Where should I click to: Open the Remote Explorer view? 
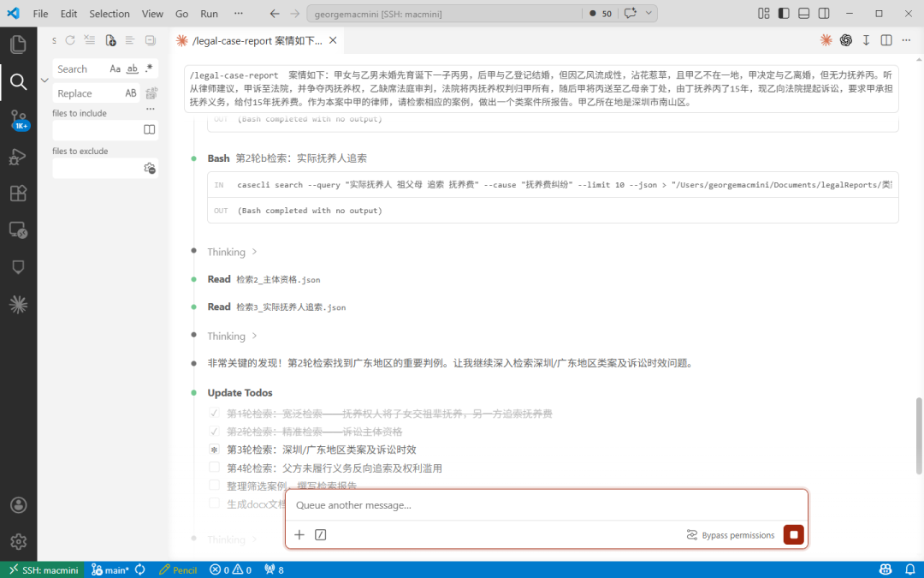tap(18, 230)
